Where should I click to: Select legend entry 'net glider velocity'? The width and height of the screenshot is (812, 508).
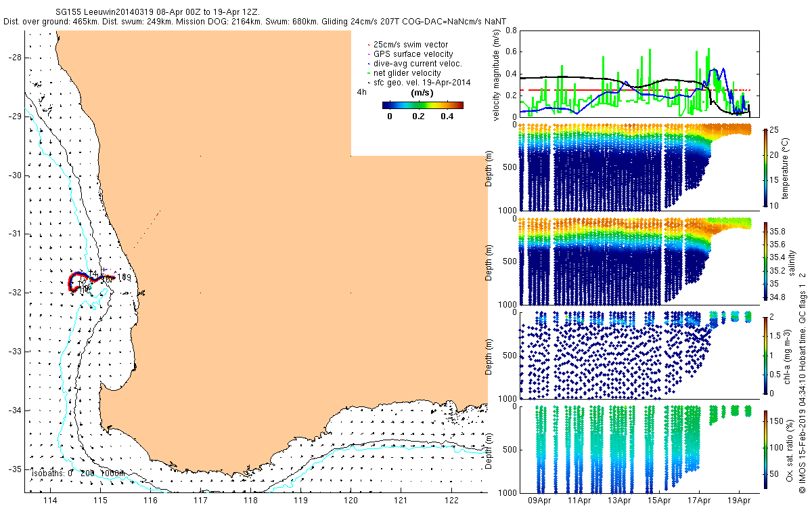pos(407,73)
